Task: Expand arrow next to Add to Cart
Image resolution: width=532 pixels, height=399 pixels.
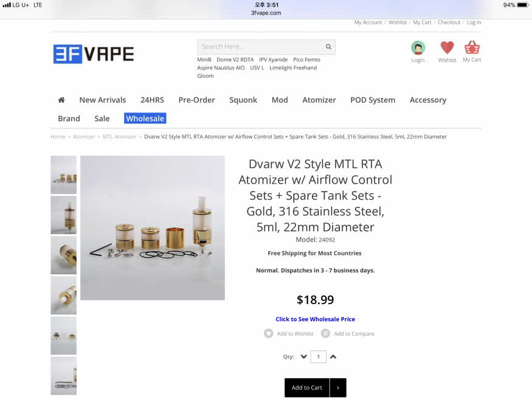Action: (x=338, y=387)
